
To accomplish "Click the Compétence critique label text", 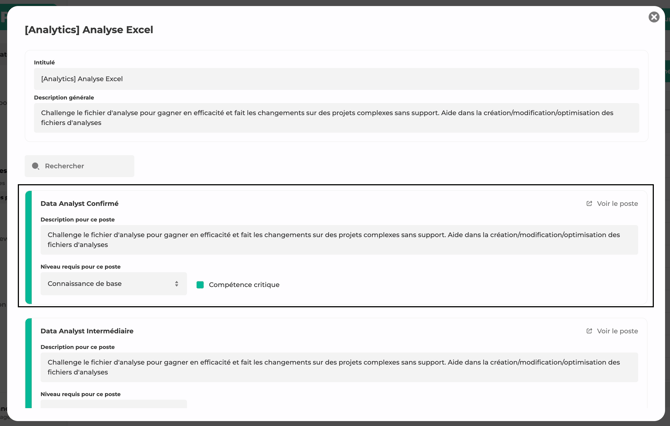I will (x=244, y=285).
